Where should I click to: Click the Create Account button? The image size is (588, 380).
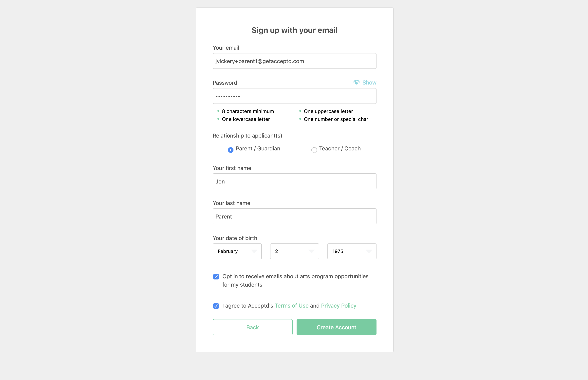[336, 327]
